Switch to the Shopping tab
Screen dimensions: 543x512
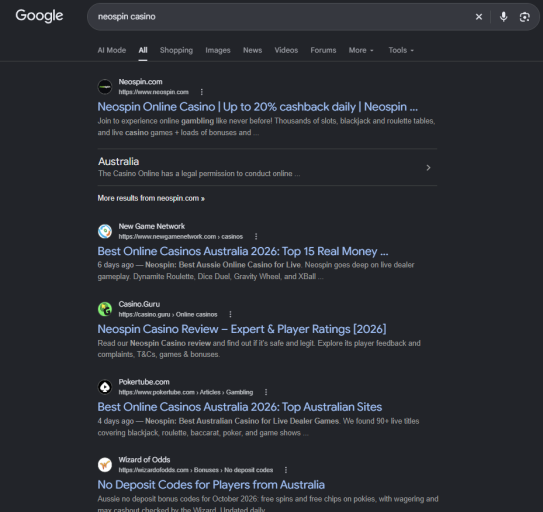coord(176,50)
